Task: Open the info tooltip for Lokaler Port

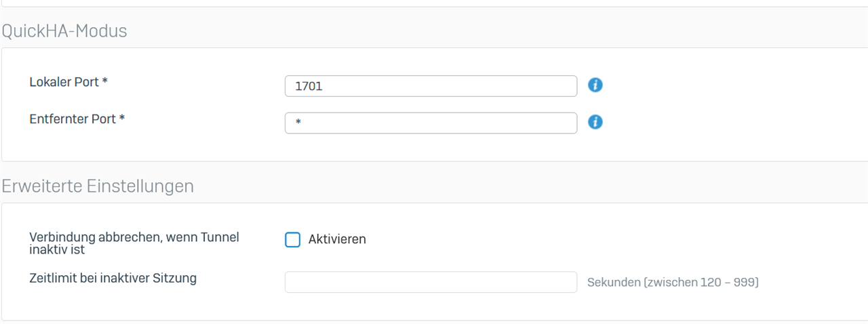Action: 595,85
